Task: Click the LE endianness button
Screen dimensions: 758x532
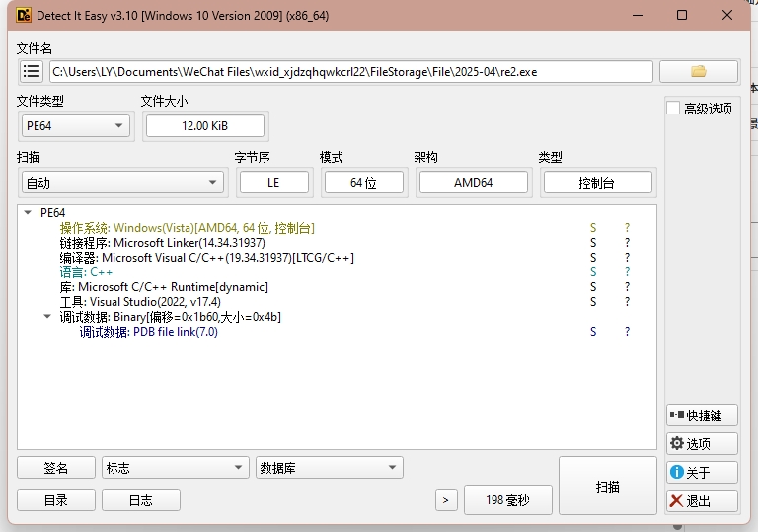Action: tap(274, 183)
